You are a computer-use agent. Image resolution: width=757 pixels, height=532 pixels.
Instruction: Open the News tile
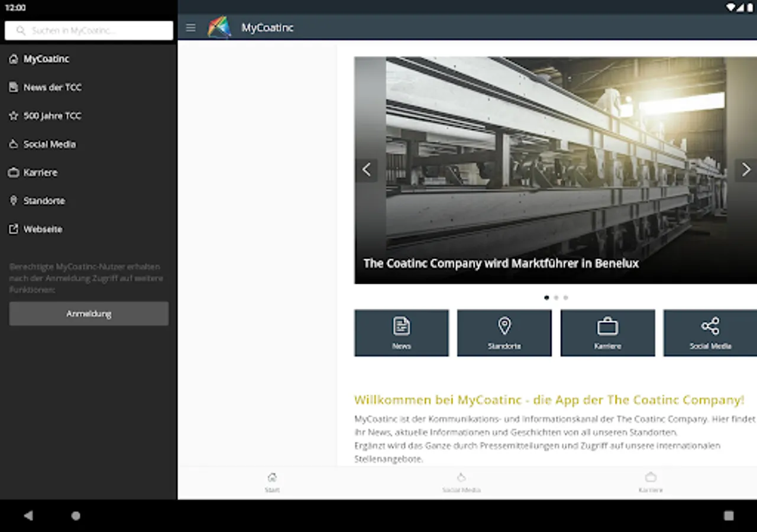click(402, 333)
